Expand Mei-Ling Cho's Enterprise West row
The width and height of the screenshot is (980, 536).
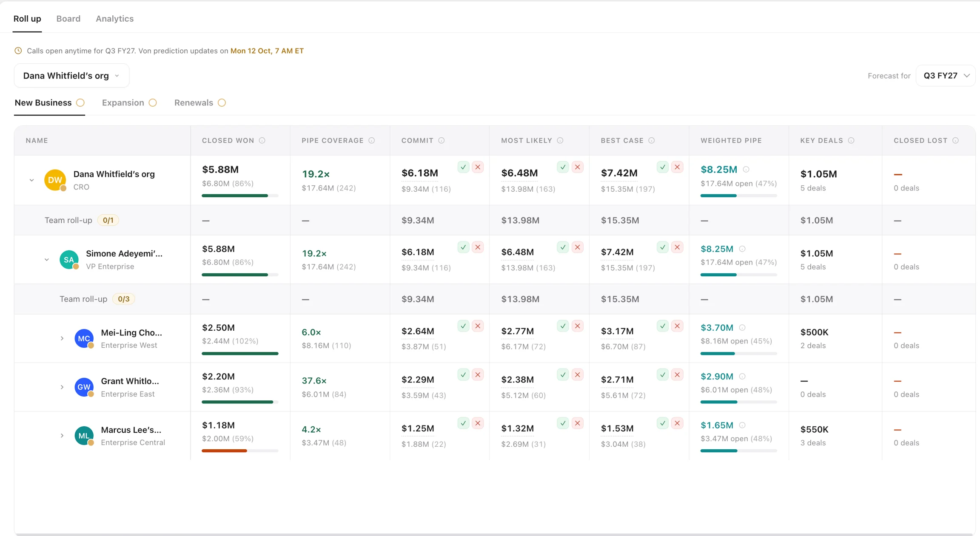click(62, 338)
